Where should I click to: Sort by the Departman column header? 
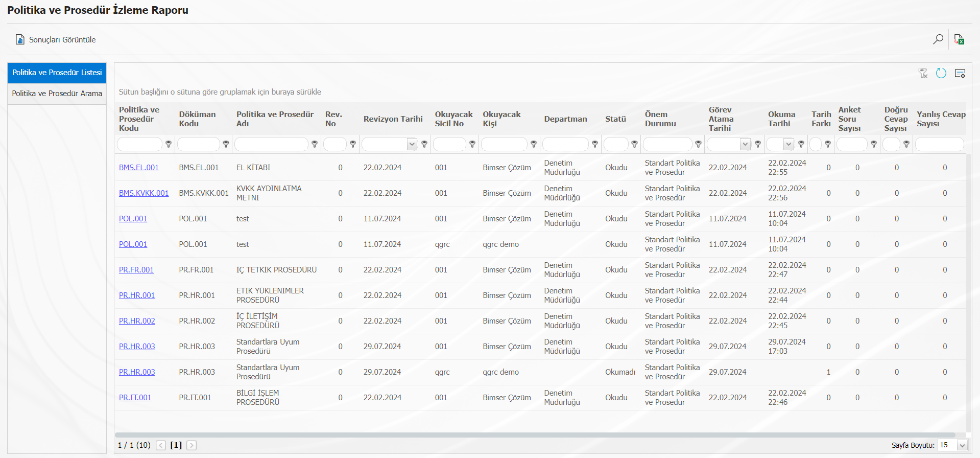click(565, 119)
